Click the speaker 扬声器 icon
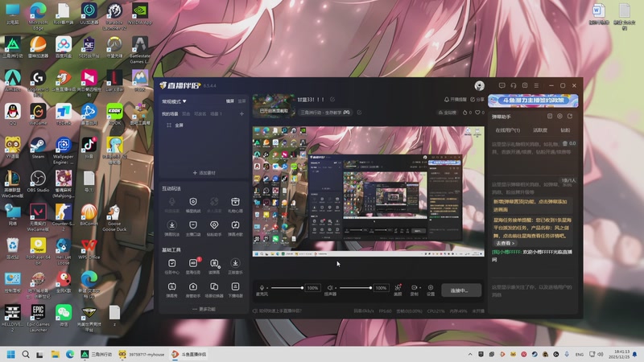This screenshot has height=362, width=644. click(329, 288)
